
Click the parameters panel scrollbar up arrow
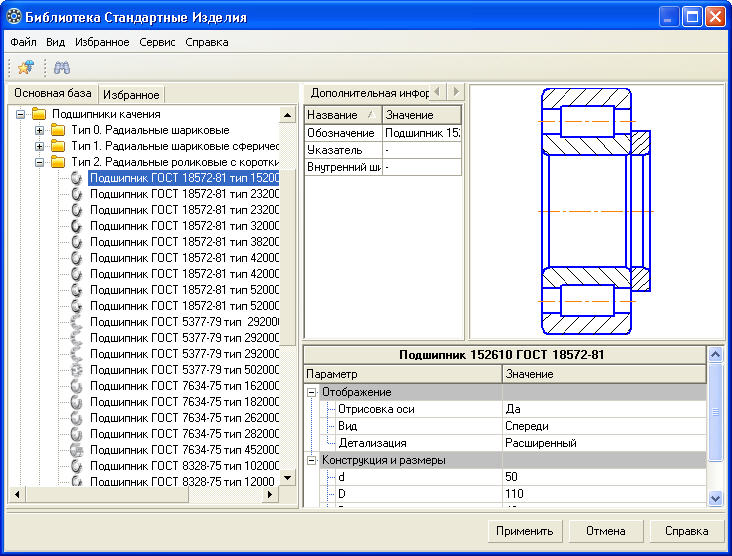point(715,355)
